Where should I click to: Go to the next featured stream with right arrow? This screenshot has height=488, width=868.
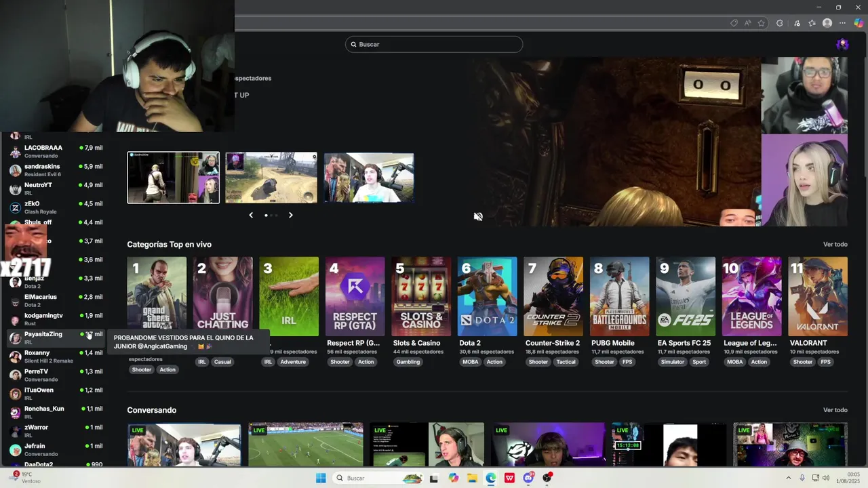click(x=290, y=215)
